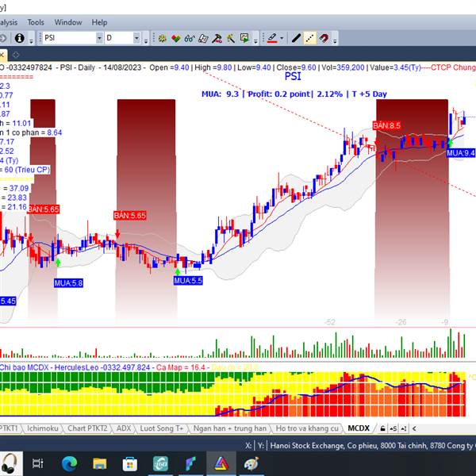Add a new chart tab with plus icon
This screenshot has width=476, height=476.
16,55
